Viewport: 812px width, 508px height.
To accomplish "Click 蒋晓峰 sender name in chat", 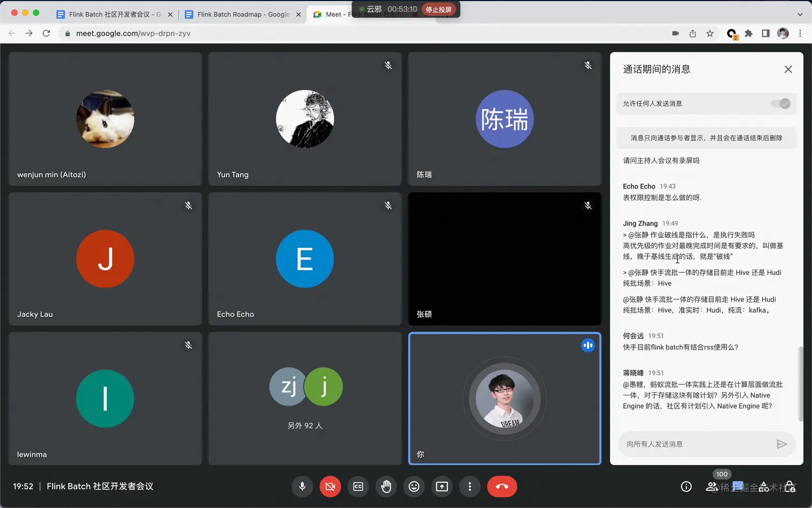I will tap(633, 373).
